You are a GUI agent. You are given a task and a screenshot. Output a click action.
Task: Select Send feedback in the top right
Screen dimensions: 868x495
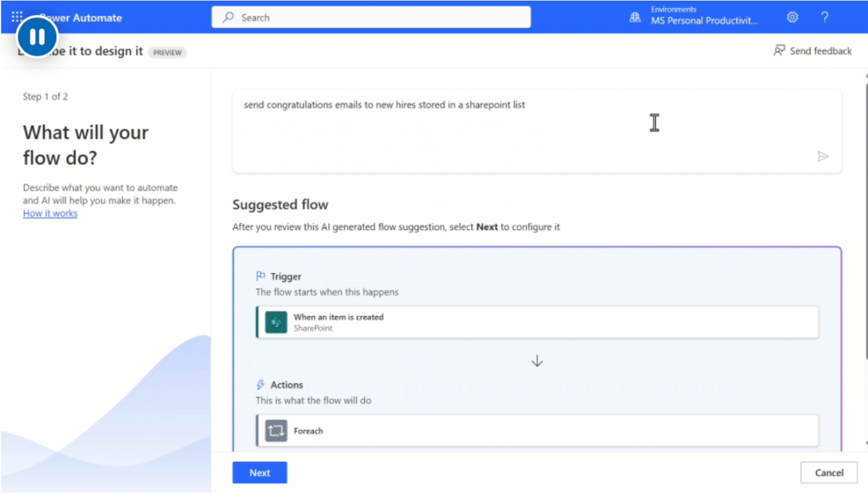coord(812,50)
